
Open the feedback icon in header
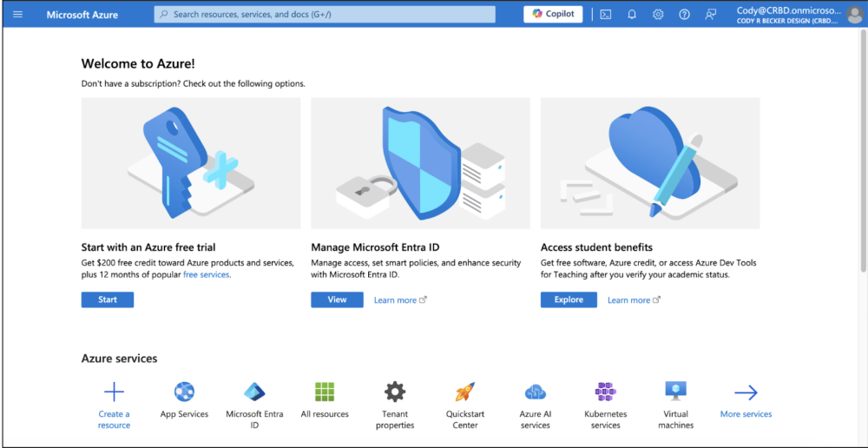tap(711, 15)
